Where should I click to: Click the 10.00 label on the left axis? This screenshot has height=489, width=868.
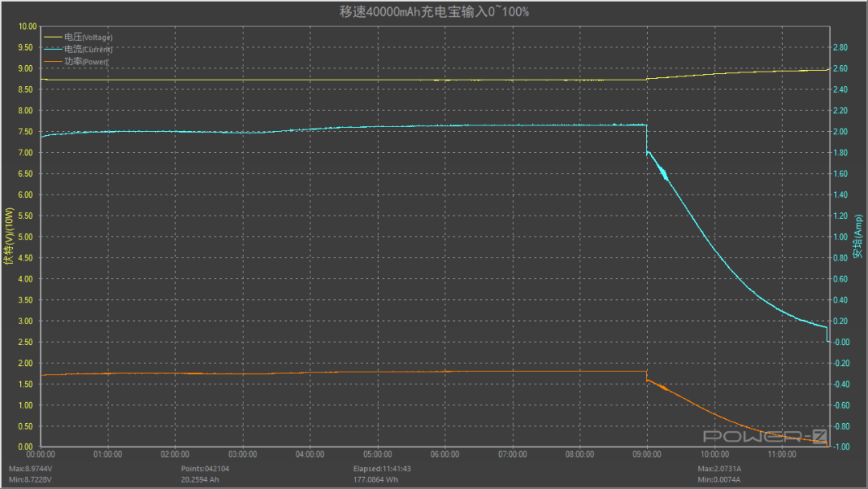point(27,27)
